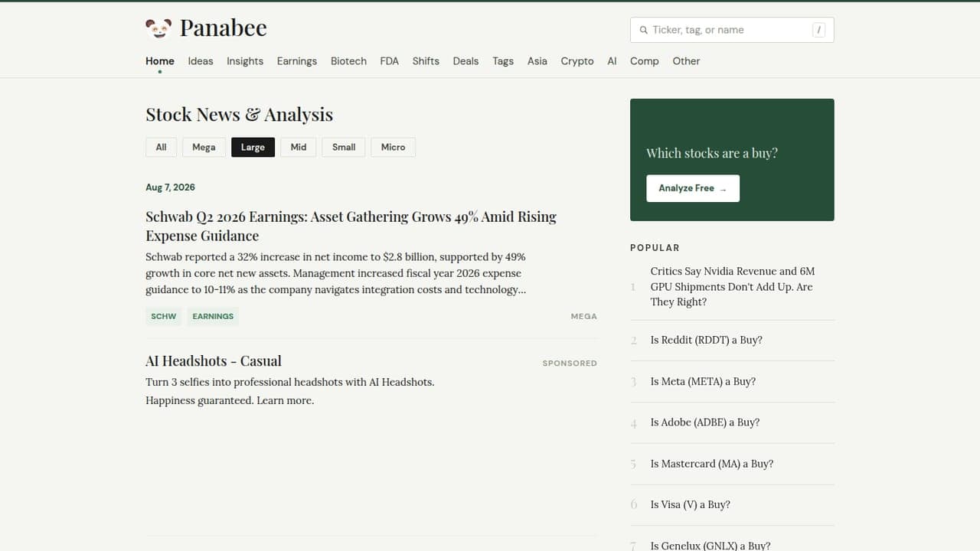Select the Large market cap filter
Image resolution: width=980 pixels, height=551 pixels.
click(253, 147)
